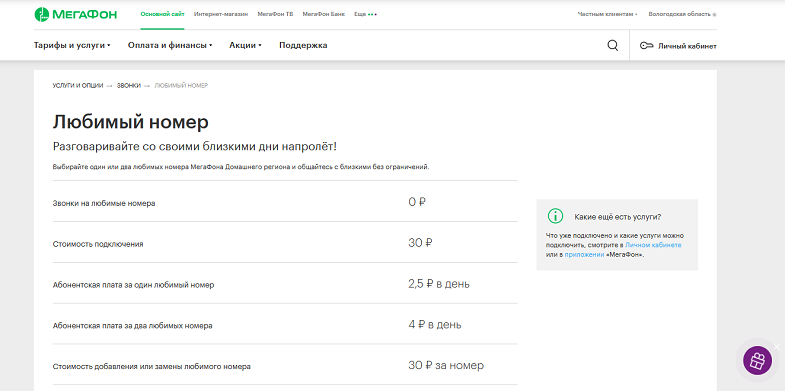Click the key icon beside Личный кабинет

tap(647, 46)
